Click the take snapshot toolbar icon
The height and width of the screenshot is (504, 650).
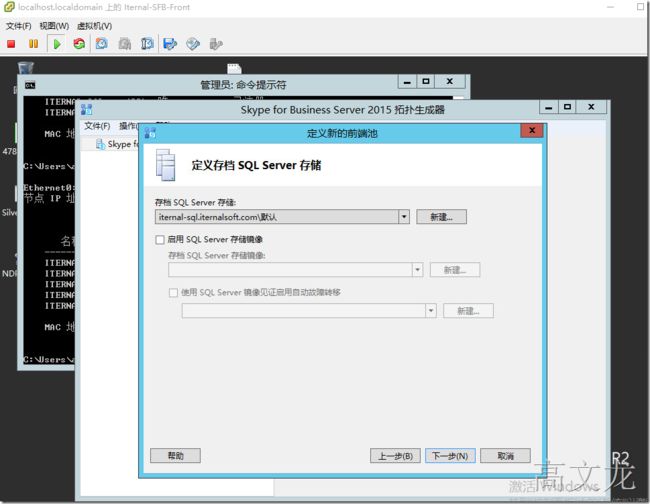point(102,44)
